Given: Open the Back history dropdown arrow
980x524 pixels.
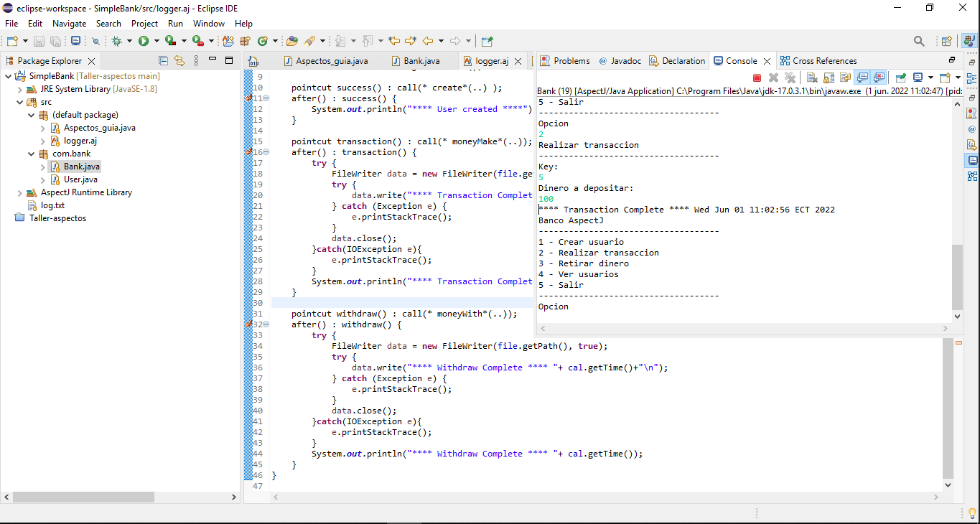Looking at the screenshot, I should (441, 41).
